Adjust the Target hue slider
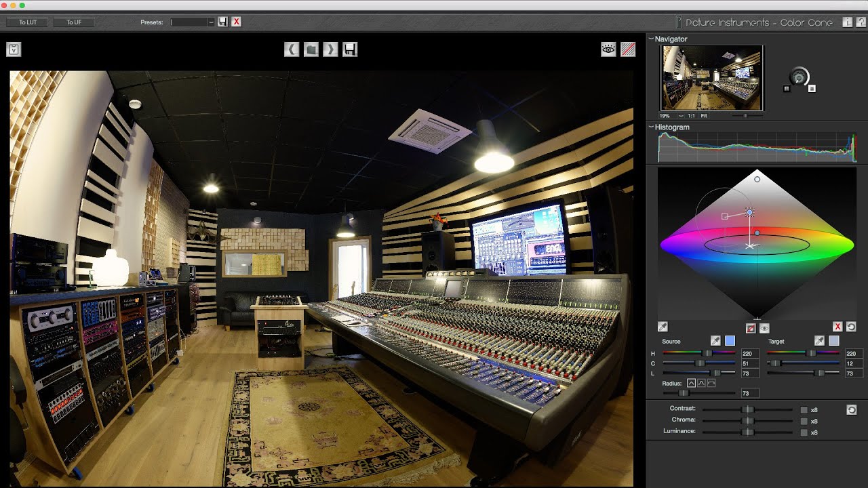Image resolution: width=868 pixels, height=488 pixels. pyautogui.click(x=803, y=353)
